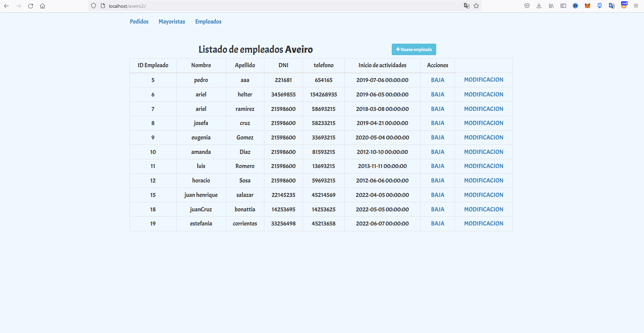Click the translator extension icon in toolbar
This screenshot has height=333, width=644.
(612, 6)
